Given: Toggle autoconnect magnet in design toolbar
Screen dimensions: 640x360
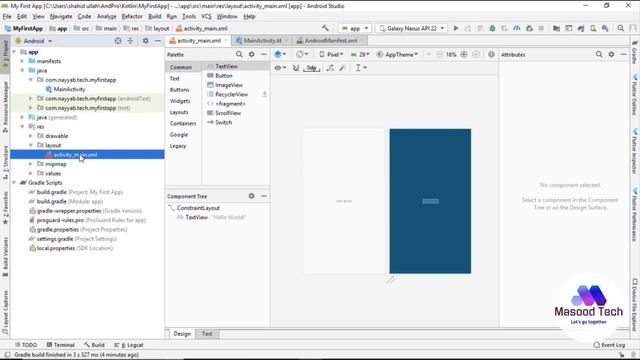Looking at the screenshot, I should click(x=296, y=68).
